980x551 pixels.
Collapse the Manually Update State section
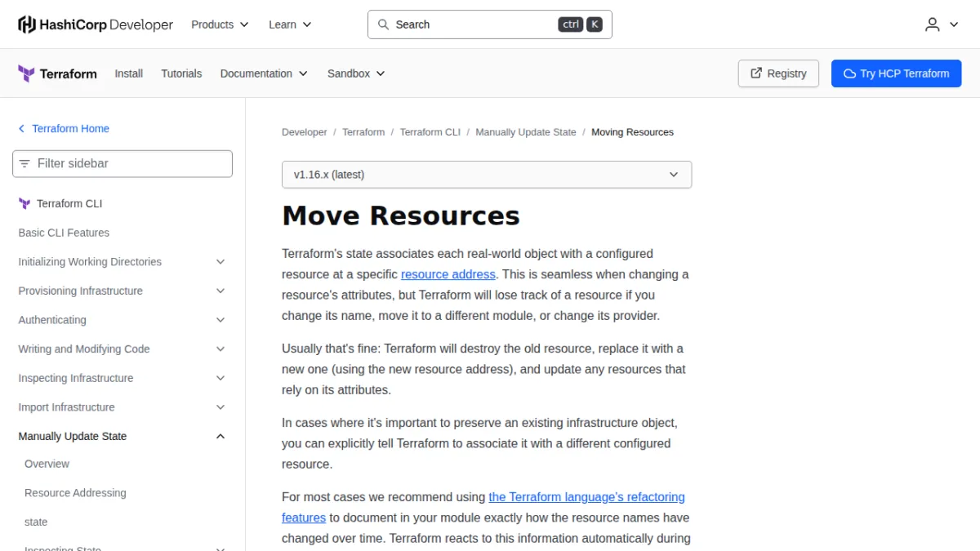pos(220,437)
